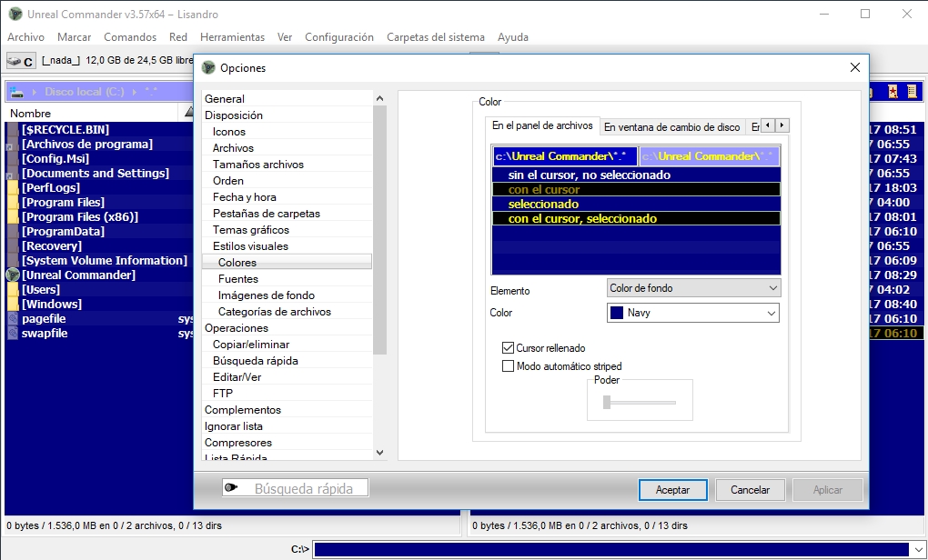Open the Marcar menu
The height and width of the screenshot is (560, 928).
[74, 36]
